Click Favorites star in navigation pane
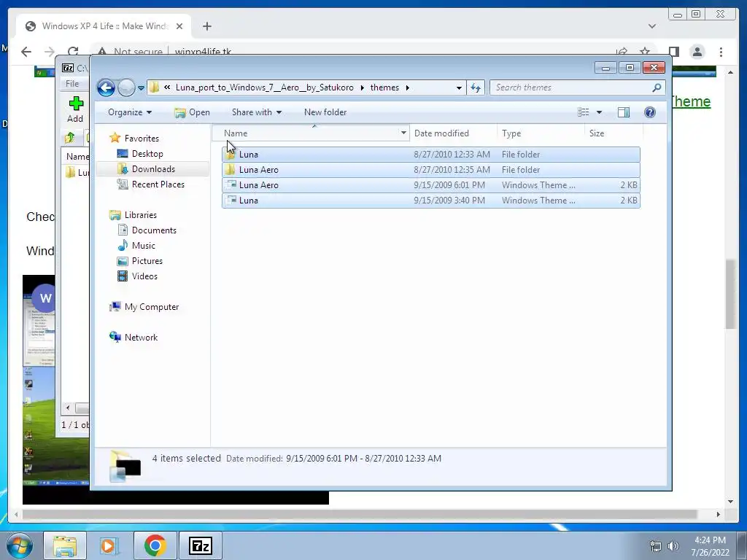747x560 pixels. pos(115,138)
